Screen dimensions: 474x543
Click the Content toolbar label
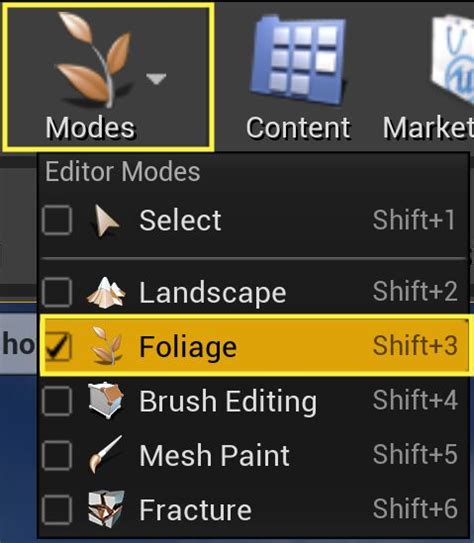click(298, 128)
